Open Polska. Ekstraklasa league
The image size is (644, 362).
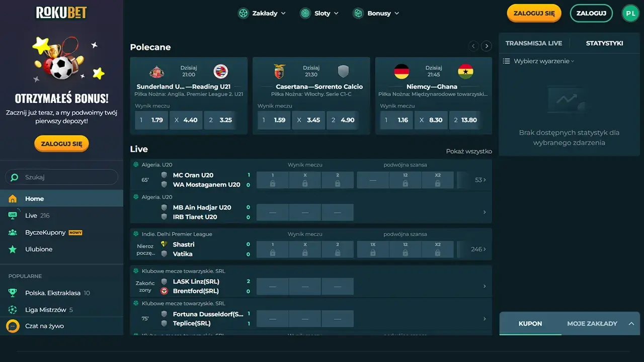point(61,293)
